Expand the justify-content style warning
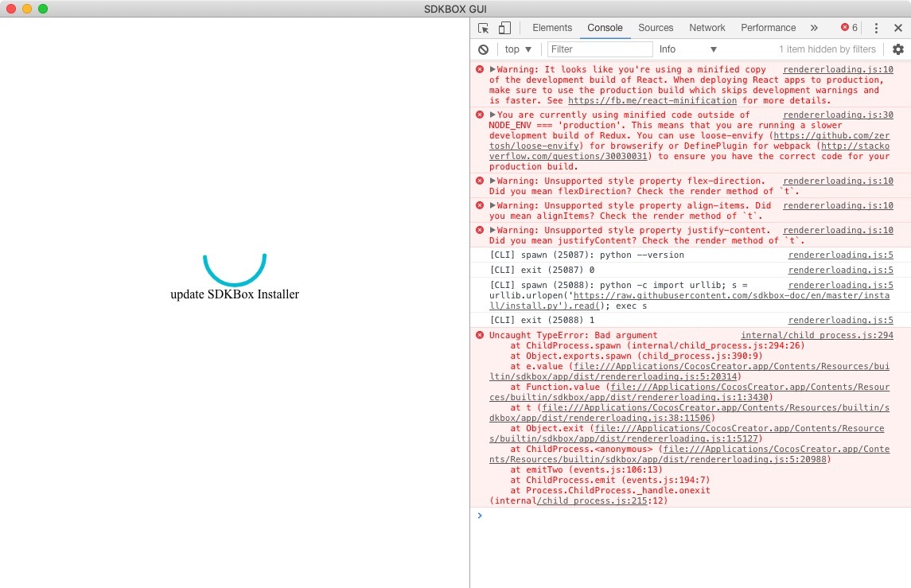The height and width of the screenshot is (588, 911). pos(492,230)
